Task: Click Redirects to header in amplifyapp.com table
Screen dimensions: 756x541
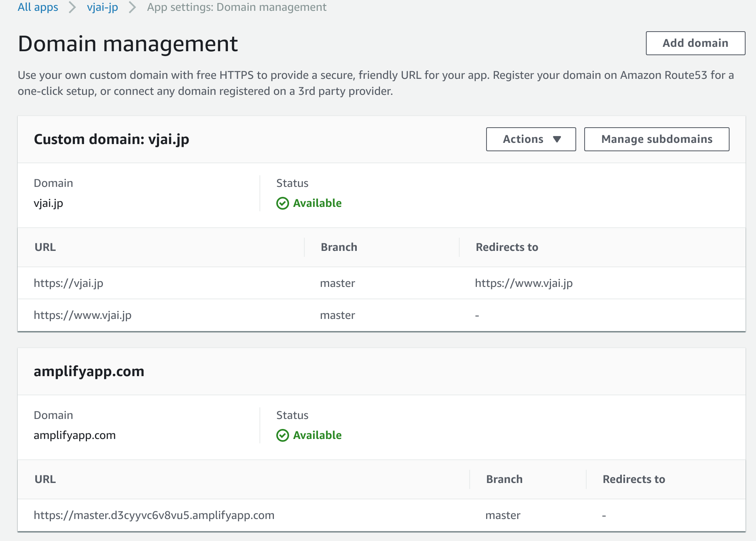Action: point(634,479)
